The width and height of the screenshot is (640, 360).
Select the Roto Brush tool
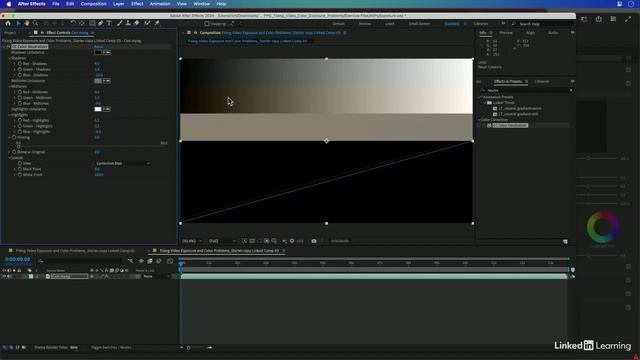(x=147, y=24)
